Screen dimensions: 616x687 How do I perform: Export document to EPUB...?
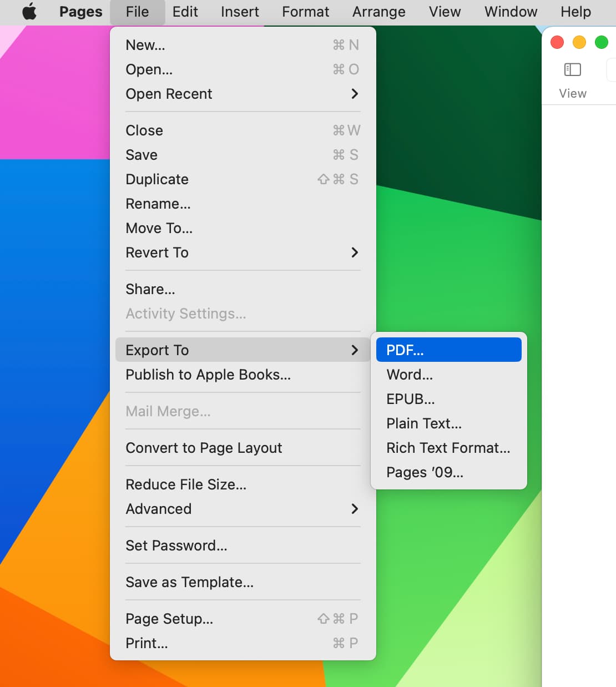point(448,399)
